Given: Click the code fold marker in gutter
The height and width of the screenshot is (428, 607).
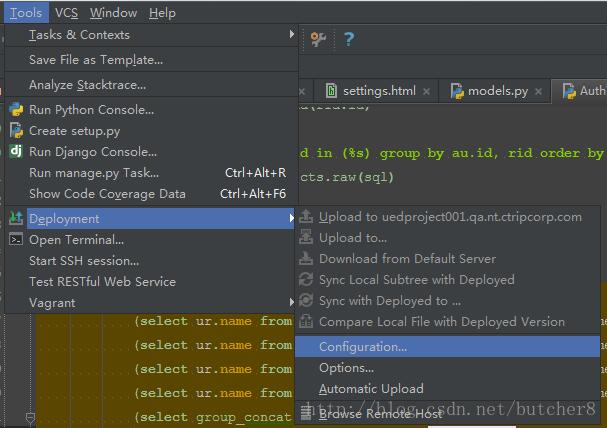Looking at the screenshot, I should [x=30, y=417].
